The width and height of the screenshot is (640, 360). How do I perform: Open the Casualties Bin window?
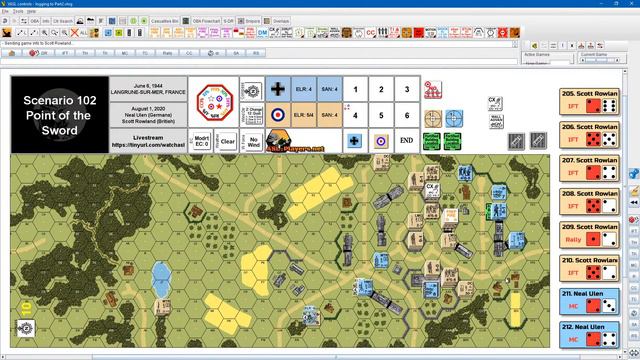coord(164,21)
